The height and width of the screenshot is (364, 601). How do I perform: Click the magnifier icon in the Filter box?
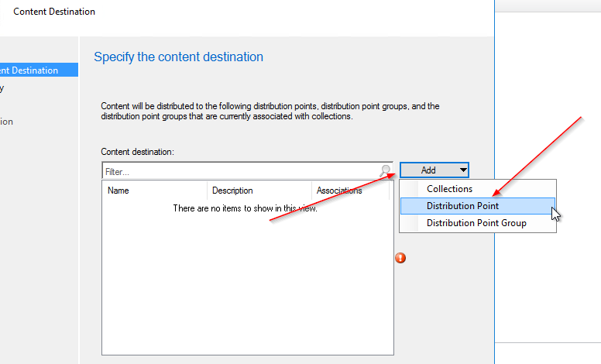[x=386, y=170]
